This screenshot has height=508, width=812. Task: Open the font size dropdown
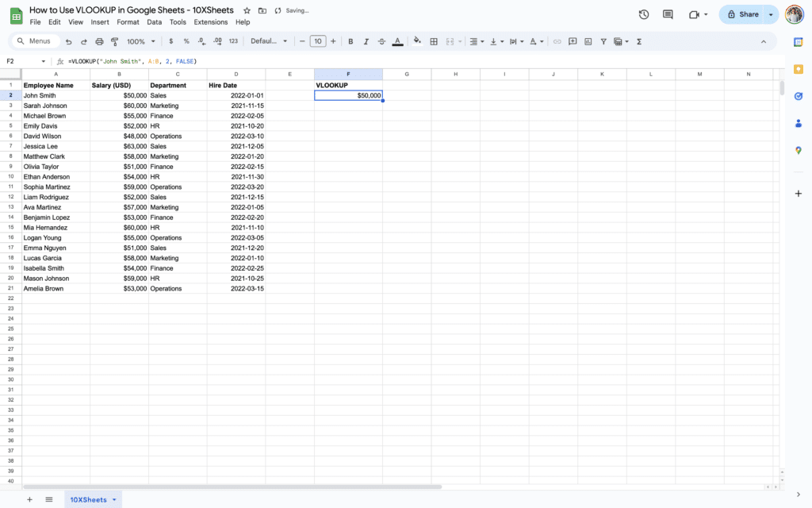(318, 40)
